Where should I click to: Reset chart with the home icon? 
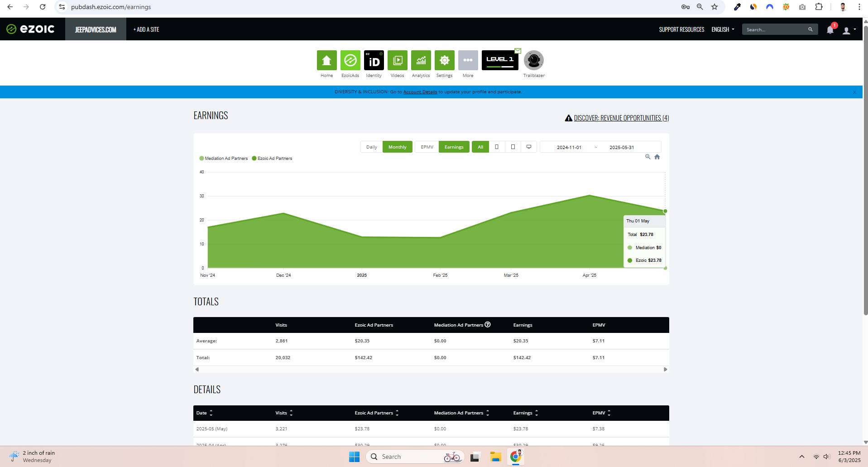(657, 157)
